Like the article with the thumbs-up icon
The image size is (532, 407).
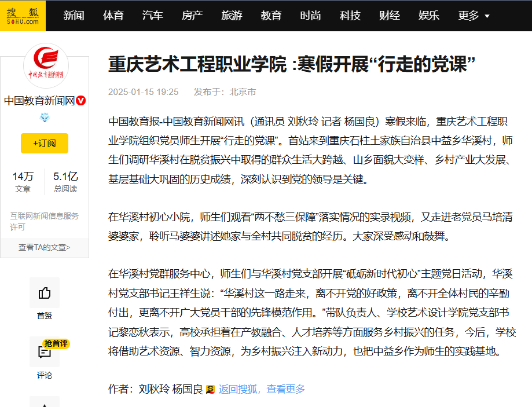click(45, 293)
